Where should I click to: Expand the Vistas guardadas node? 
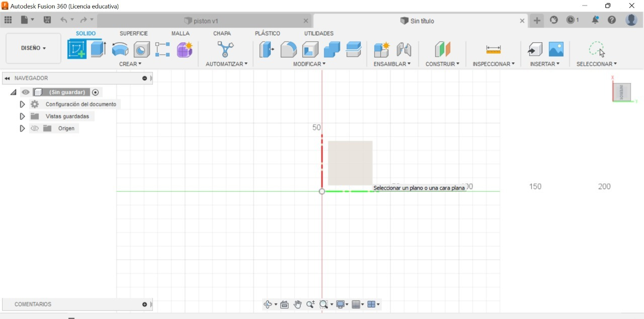(x=22, y=117)
